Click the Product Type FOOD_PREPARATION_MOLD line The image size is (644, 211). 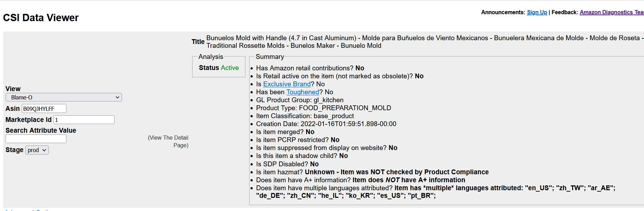click(324, 108)
